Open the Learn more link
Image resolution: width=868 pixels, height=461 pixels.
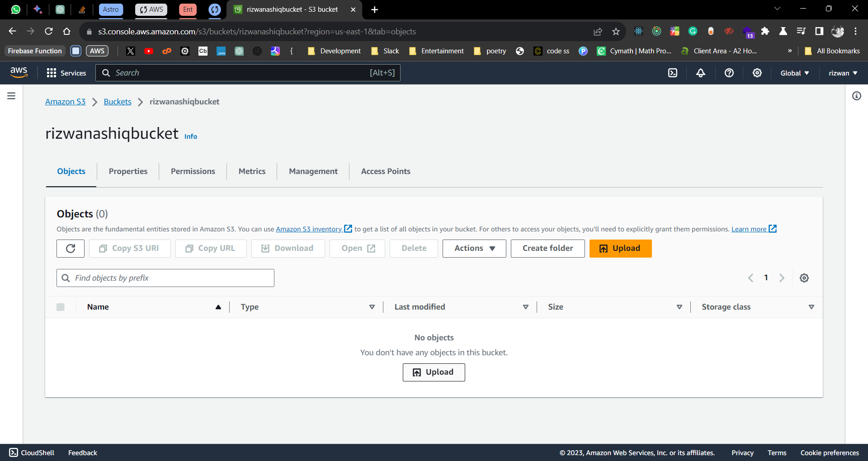click(x=754, y=229)
